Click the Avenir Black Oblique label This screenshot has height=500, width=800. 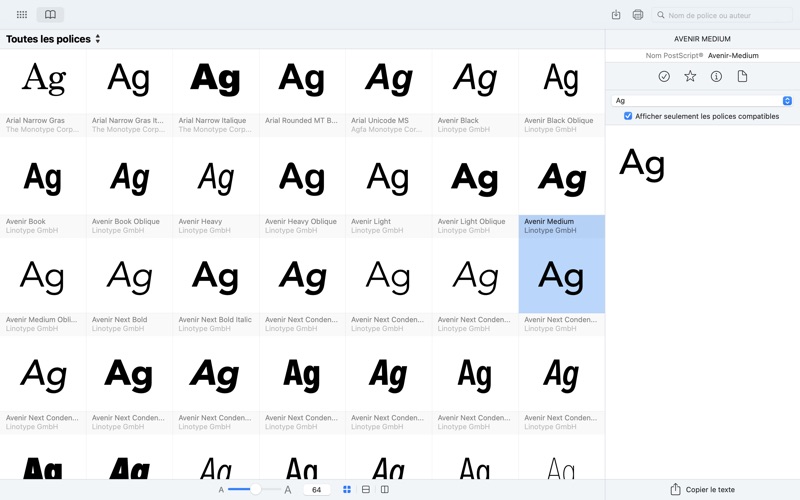(559, 120)
